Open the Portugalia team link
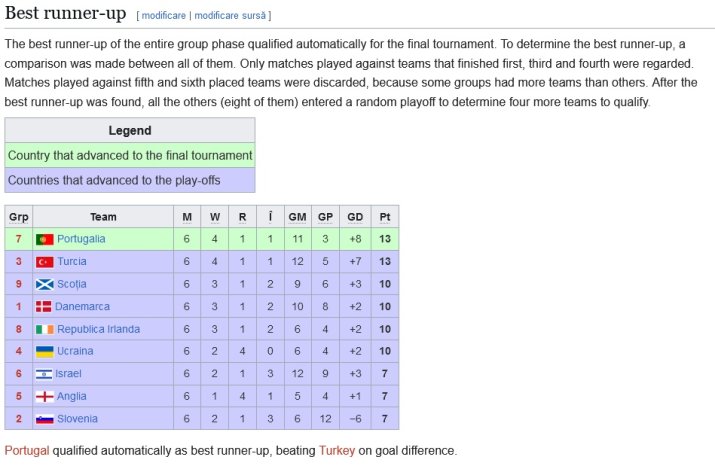 coord(81,239)
